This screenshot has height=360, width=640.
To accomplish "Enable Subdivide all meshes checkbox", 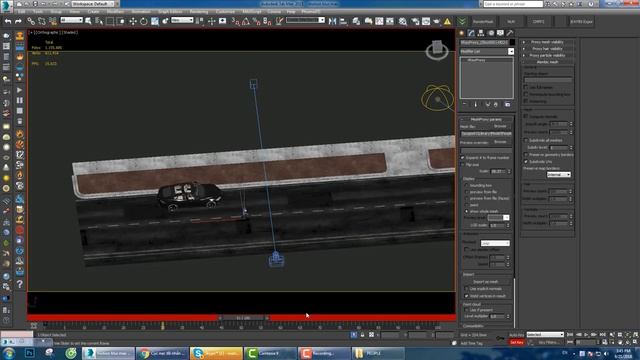I will coord(526,140).
